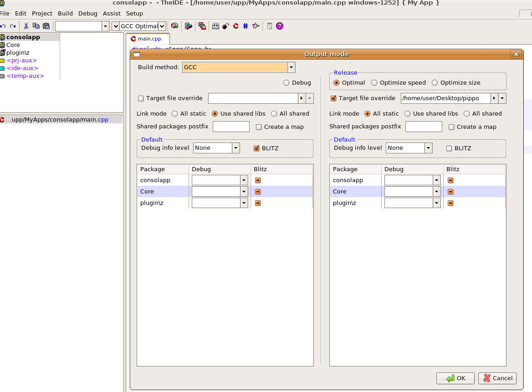
Task: Click the Paste clipboard icon
Action: [x=46, y=26]
